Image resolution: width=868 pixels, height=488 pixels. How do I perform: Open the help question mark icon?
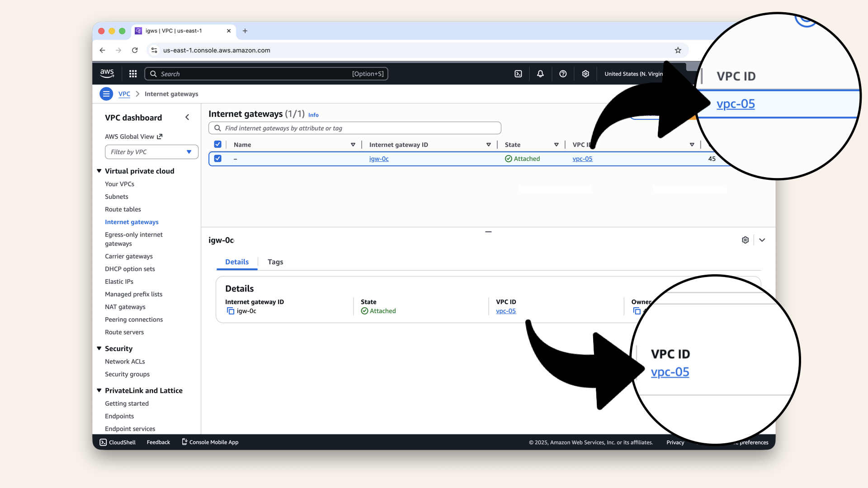click(x=563, y=74)
